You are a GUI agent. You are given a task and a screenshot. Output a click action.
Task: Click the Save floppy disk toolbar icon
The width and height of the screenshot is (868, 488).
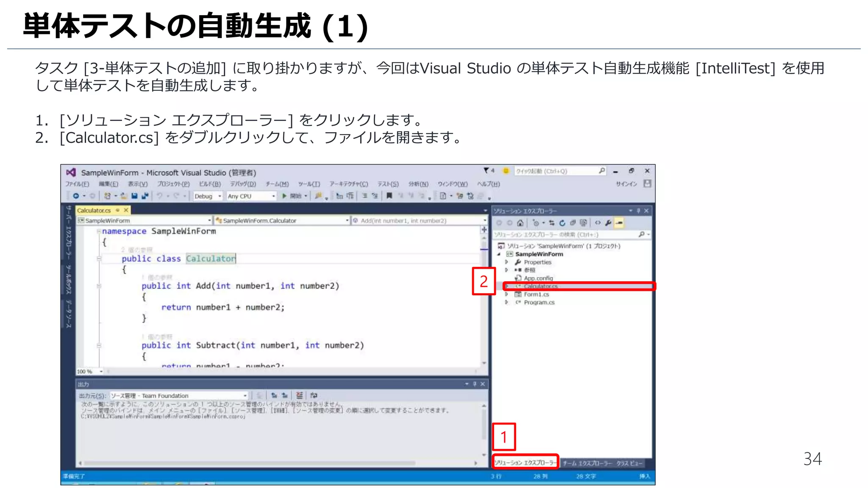(134, 196)
